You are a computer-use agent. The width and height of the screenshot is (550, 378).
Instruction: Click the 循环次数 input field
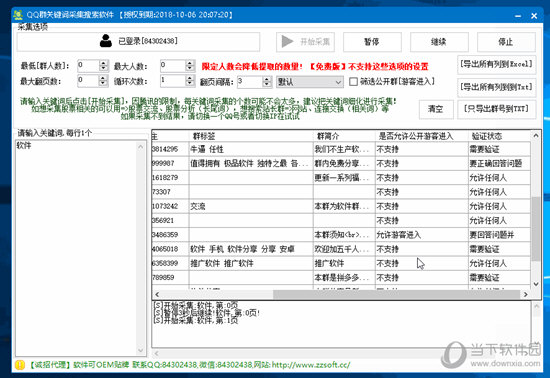tap(173, 81)
